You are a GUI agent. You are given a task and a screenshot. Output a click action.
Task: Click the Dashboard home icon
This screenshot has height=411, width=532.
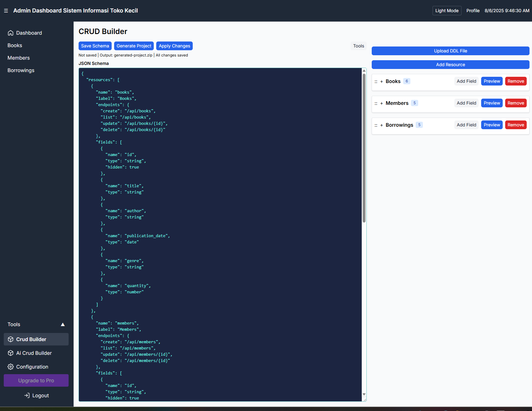coord(11,33)
